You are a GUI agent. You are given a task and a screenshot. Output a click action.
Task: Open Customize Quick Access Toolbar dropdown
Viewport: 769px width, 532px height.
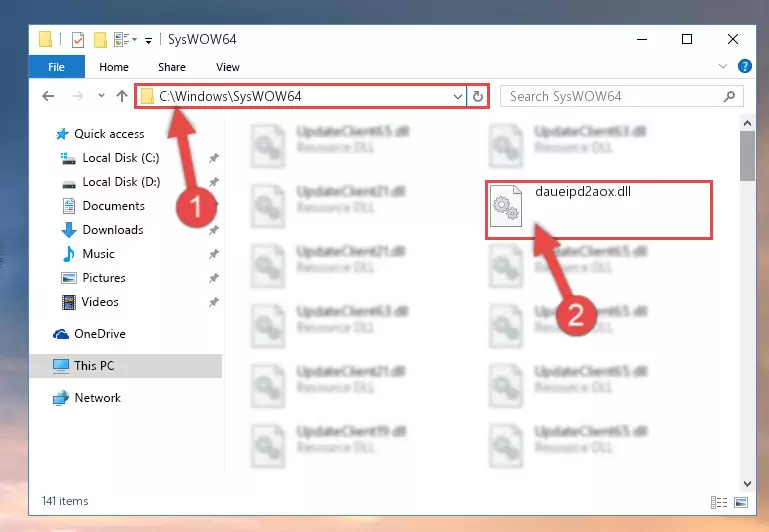click(148, 41)
